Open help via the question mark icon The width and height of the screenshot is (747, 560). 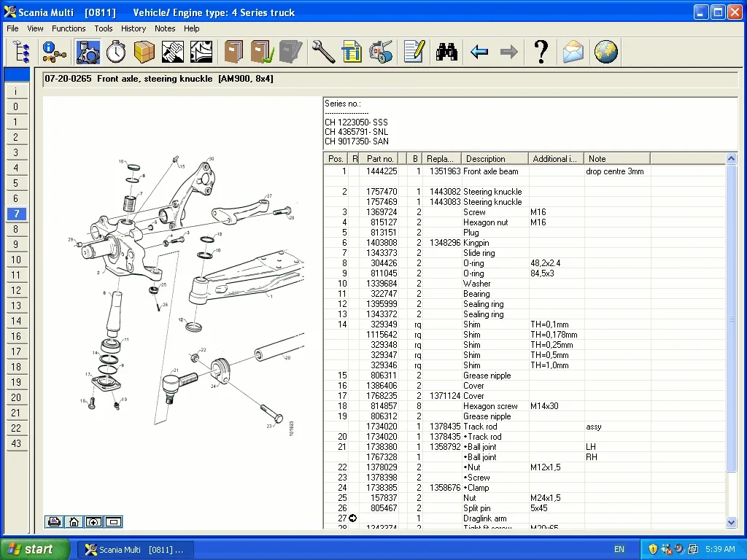coord(541,52)
